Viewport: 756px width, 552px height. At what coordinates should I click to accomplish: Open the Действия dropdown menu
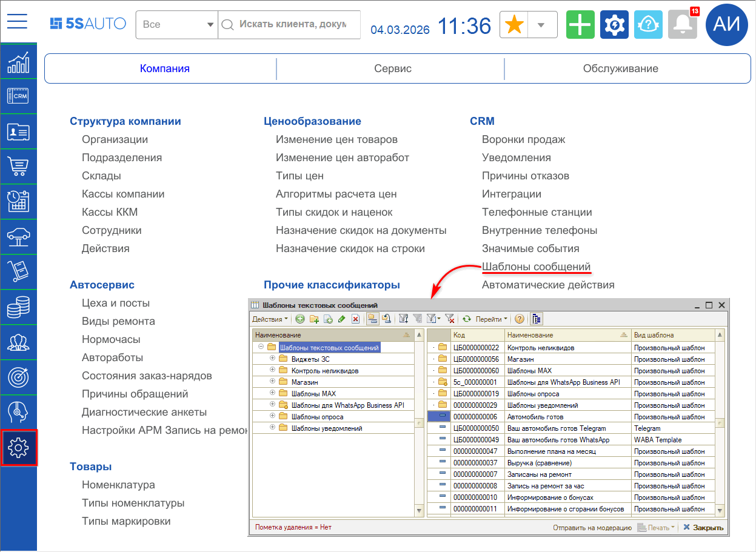click(270, 319)
